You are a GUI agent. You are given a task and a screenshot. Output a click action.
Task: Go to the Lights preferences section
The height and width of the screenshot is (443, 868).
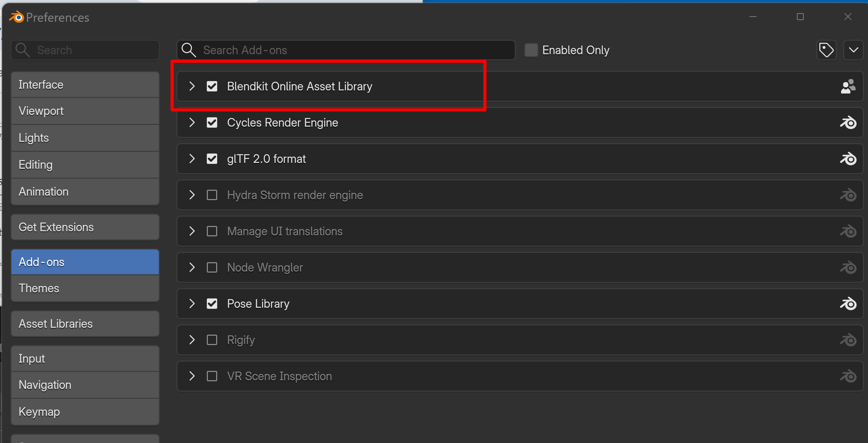[x=85, y=138]
